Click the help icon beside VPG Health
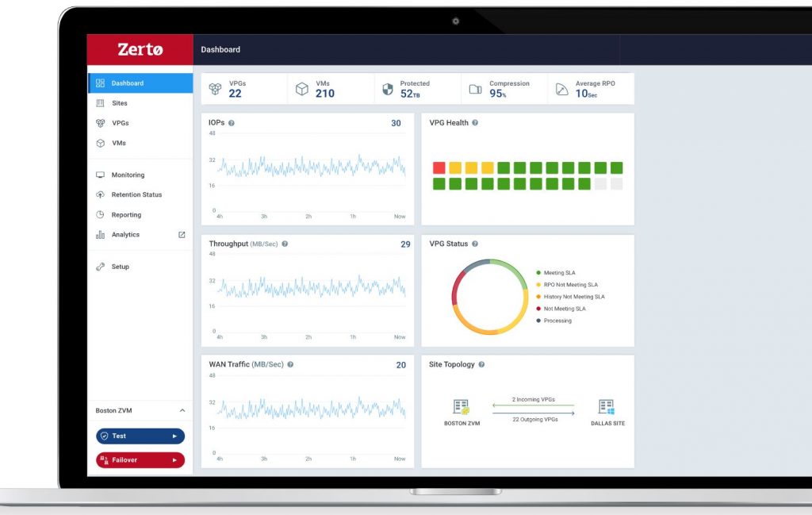The image size is (812, 515). point(475,123)
